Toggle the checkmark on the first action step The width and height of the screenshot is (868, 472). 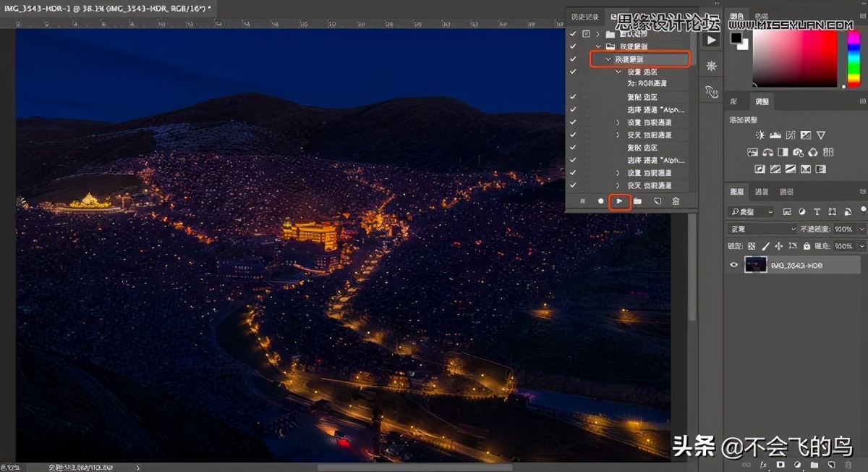(x=573, y=33)
